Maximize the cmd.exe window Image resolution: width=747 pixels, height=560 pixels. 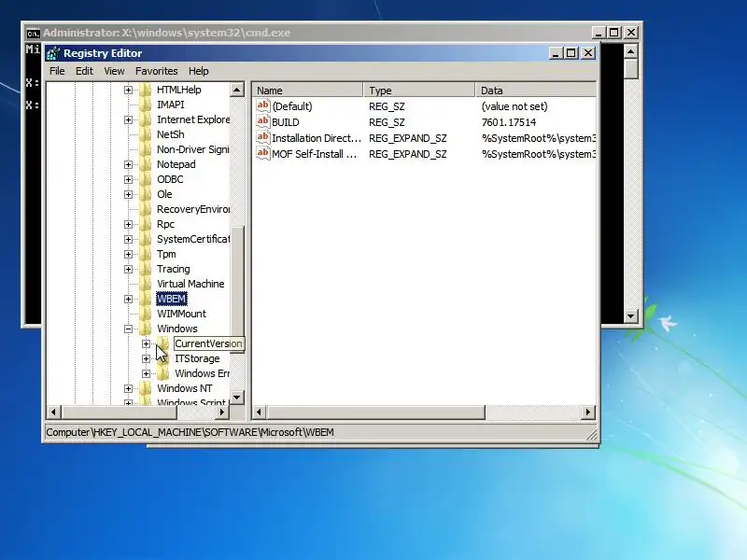point(614,33)
